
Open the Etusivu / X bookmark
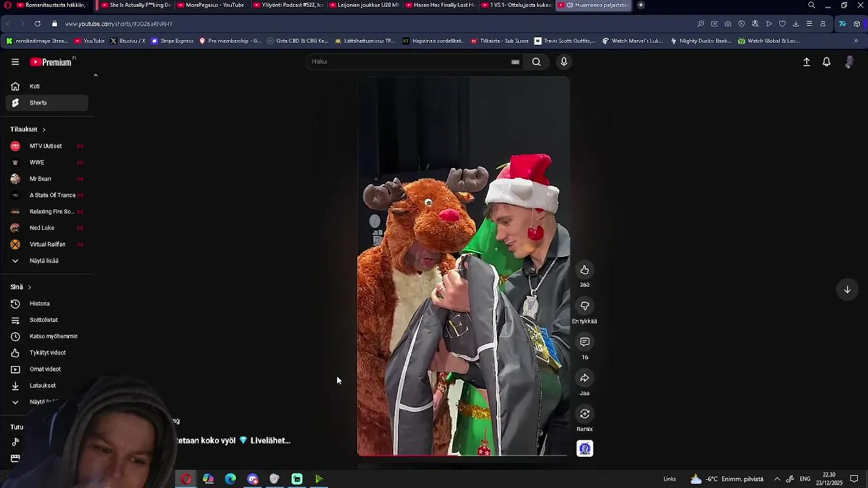tap(127, 41)
